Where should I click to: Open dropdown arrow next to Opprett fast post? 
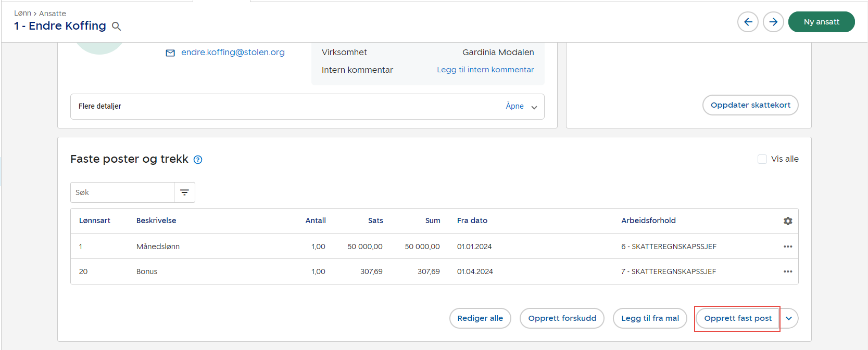point(789,318)
